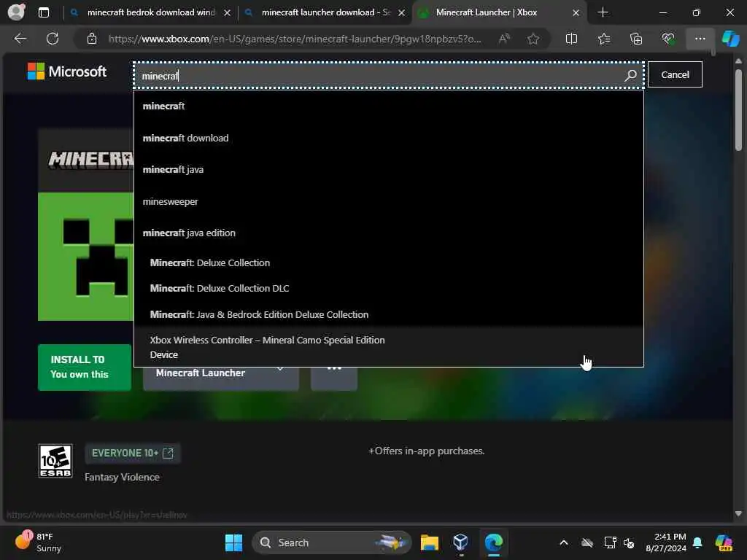Image resolution: width=747 pixels, height=560 pixels.
Task: Click the muted volume tray icon
Action: [x=629, y=542]
